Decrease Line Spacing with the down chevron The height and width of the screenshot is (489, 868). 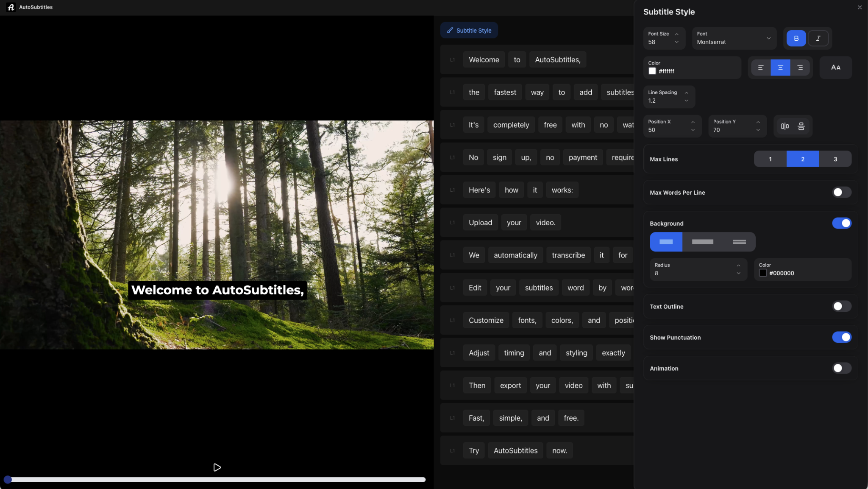[x=686, y=101]
